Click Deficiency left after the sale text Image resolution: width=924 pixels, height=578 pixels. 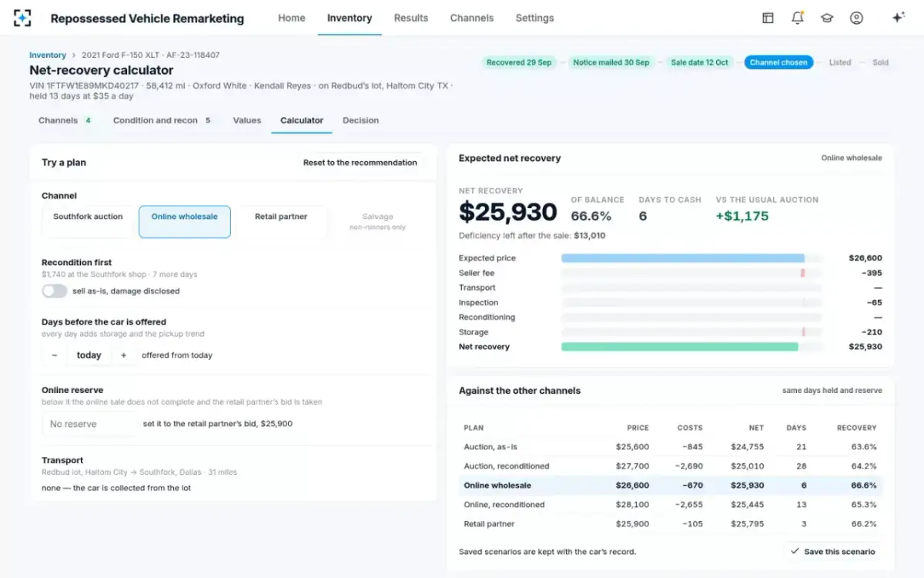tap(532, 236)
